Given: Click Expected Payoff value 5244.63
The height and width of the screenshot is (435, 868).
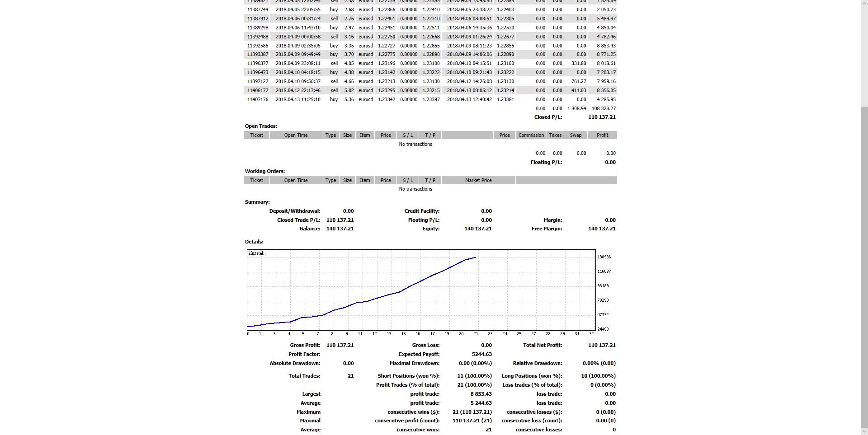Looking at the screenshot, I should pyautogui.click(x=482, y=354).
